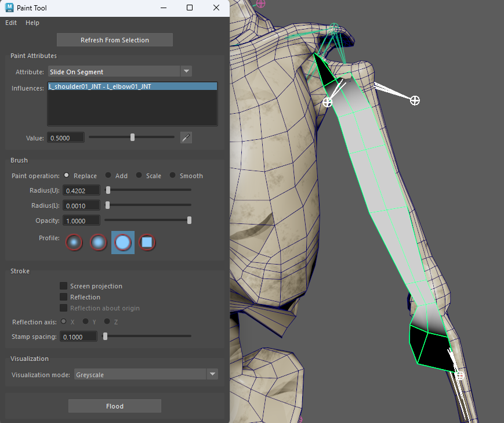Select the Smooth paint operation
The height and width of the screenshot is (423, 504).
[x=173, y=176]
